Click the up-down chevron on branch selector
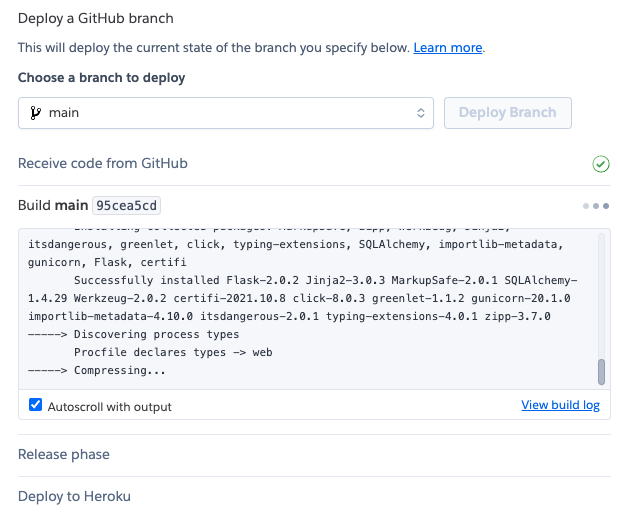This screenshot has height=518, width=618. point(421,113)
